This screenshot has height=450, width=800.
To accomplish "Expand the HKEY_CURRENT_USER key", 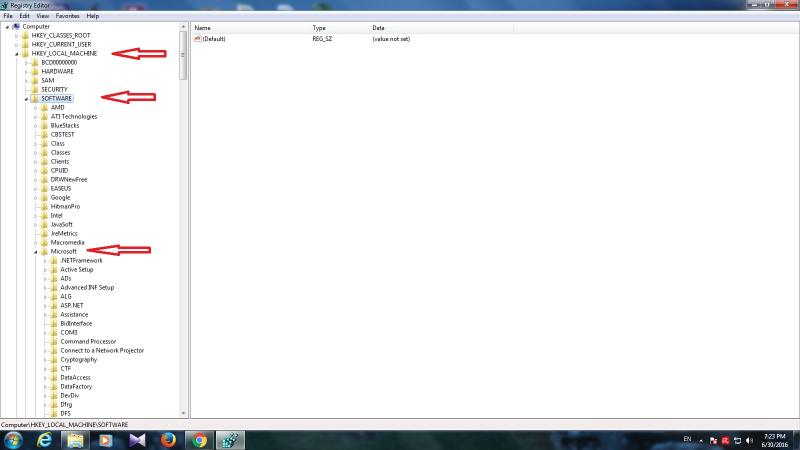I will [16, 45].
